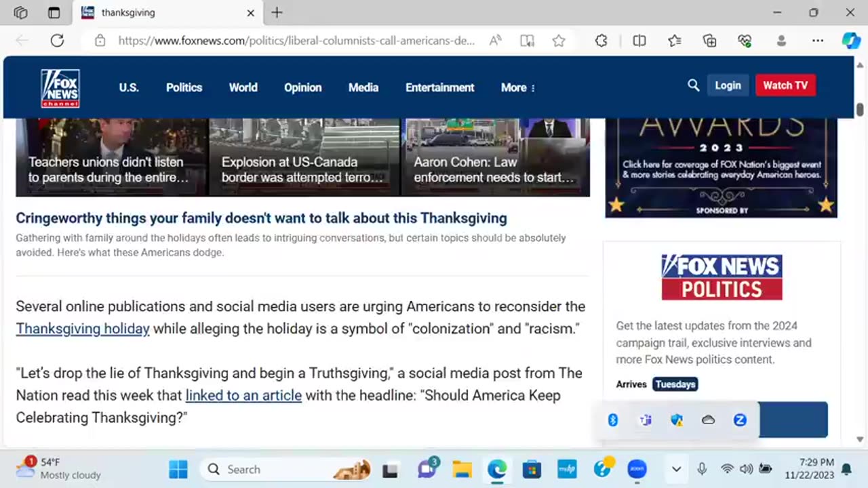This screenshot has height=488, width=868.
Task: Expand the More navigation menu
Action: (x=517, y=87)
